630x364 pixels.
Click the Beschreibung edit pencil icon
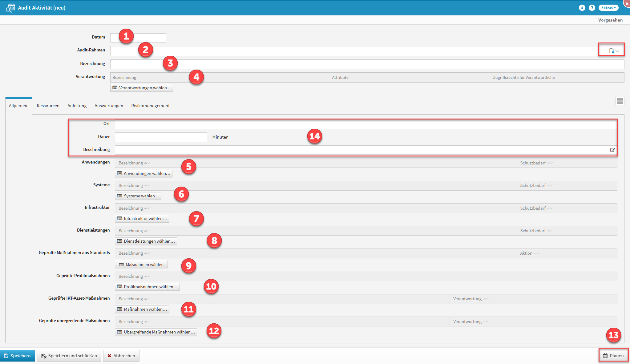(x=612, y=150)
